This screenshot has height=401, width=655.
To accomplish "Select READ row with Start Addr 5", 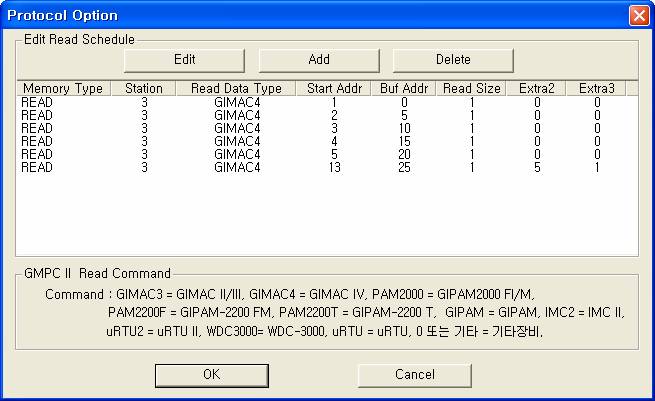I will pyautogui.click(x=327, y=154).
